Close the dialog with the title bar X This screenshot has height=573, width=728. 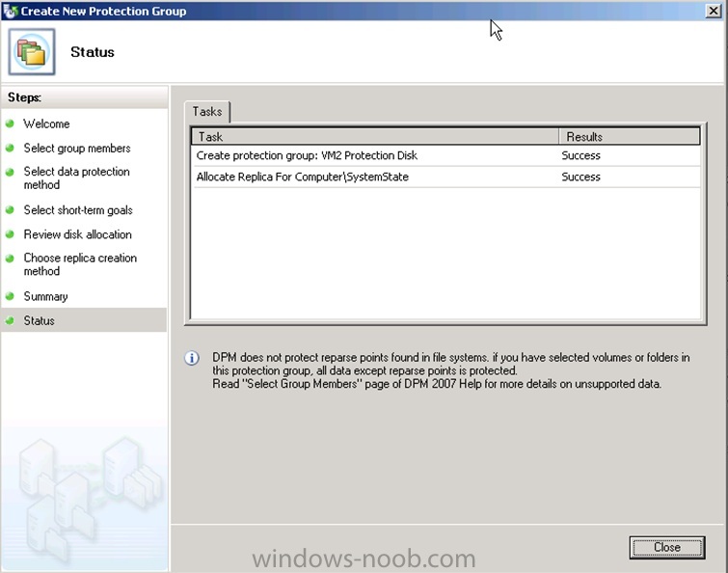(x=714, y=11)
